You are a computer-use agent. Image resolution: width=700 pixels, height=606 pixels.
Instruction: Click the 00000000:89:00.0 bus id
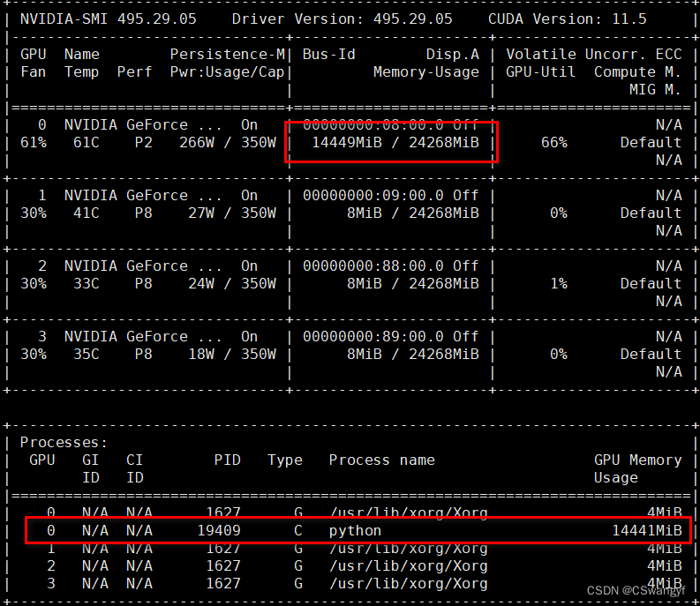[373, 336]
